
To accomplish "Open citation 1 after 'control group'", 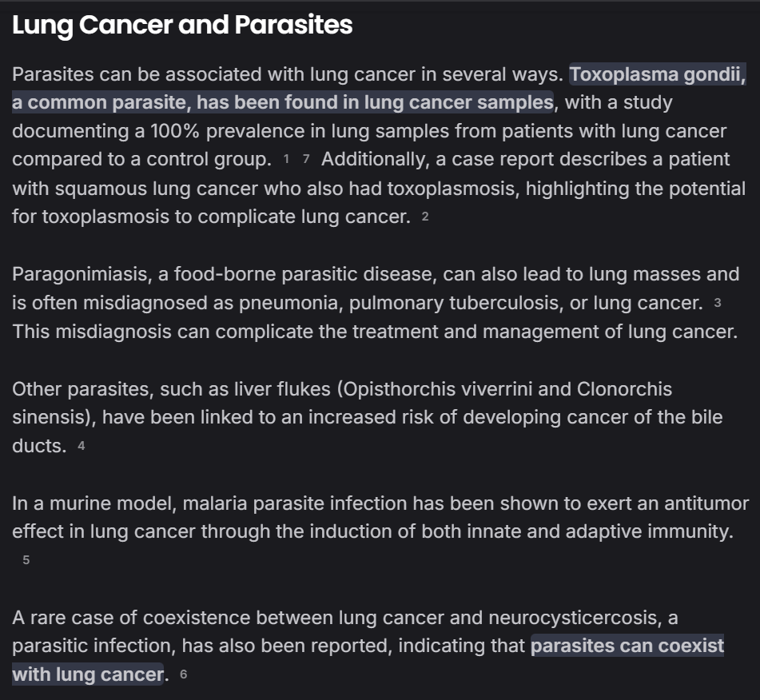I will click(287, 160).
